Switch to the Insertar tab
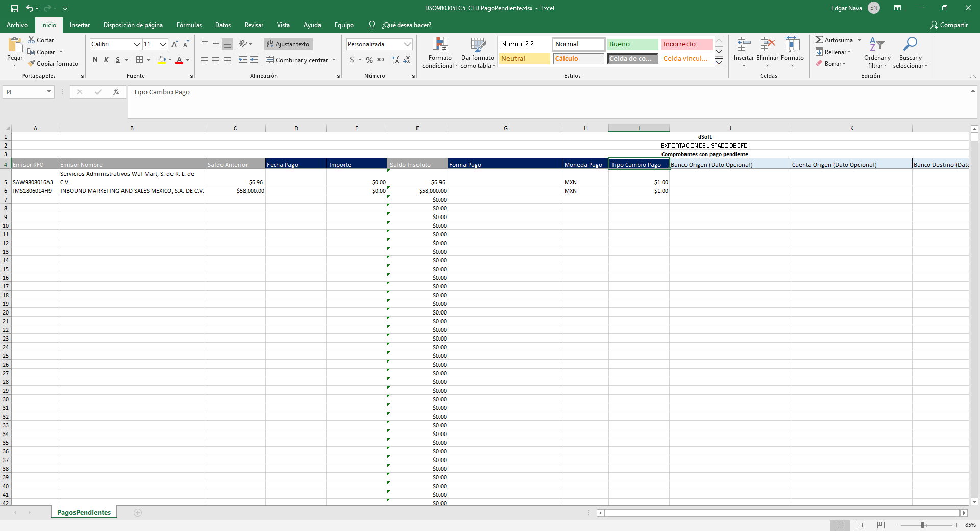The height and width of the screenshot is (531, 980). click(x=80, y=25)
